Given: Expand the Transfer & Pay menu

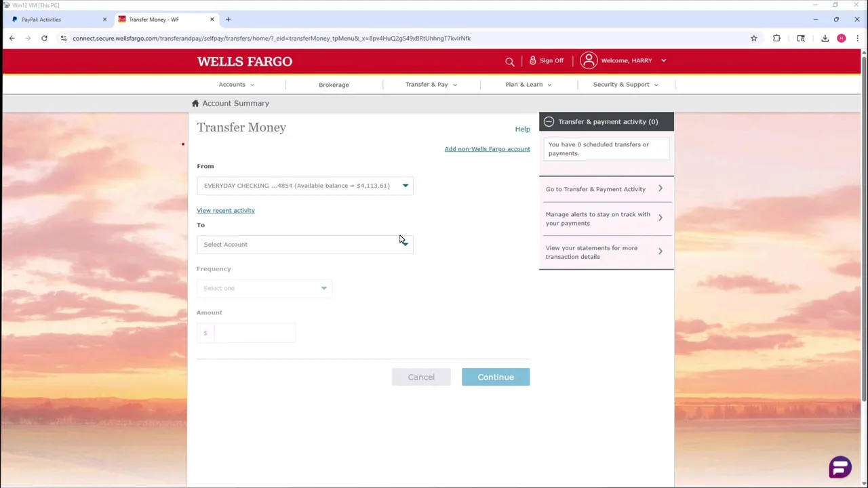Looking at the screenshot, I should coord(431,85).
